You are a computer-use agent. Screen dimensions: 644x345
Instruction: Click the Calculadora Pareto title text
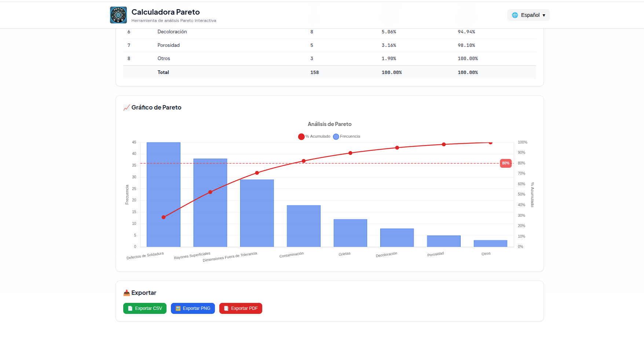pyautogui.click(x=166, y=12)
